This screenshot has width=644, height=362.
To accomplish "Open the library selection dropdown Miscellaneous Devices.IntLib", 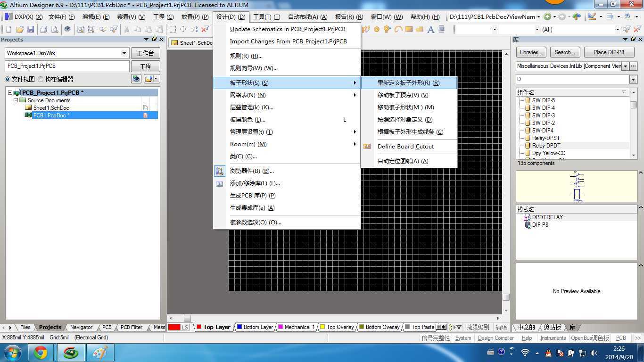I will 626,66.
